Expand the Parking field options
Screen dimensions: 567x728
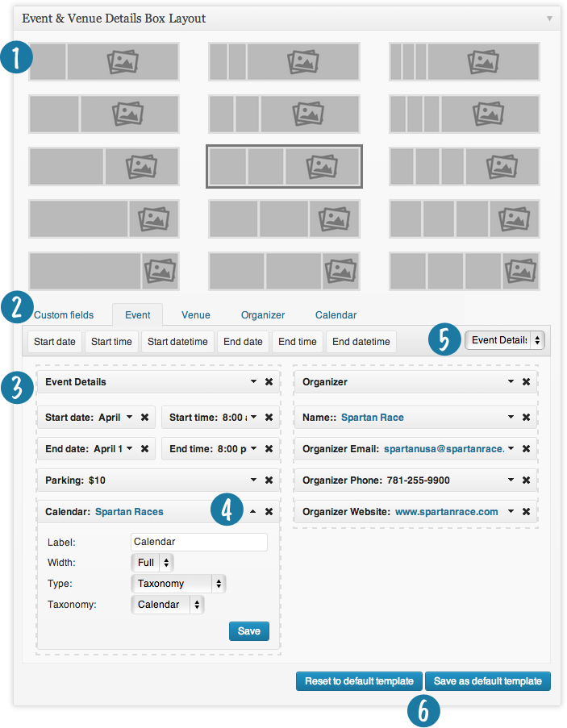[x=253, y=480]
